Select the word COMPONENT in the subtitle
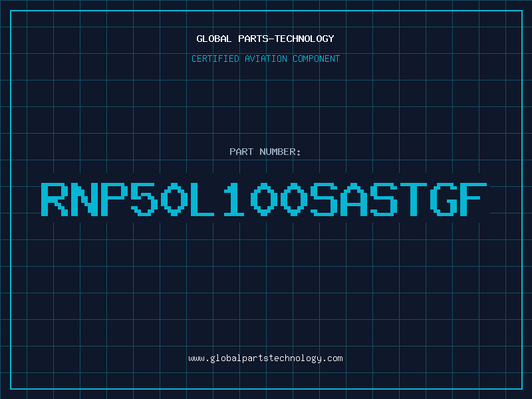This screenshot has height=399, width=532. pos(317,59)
